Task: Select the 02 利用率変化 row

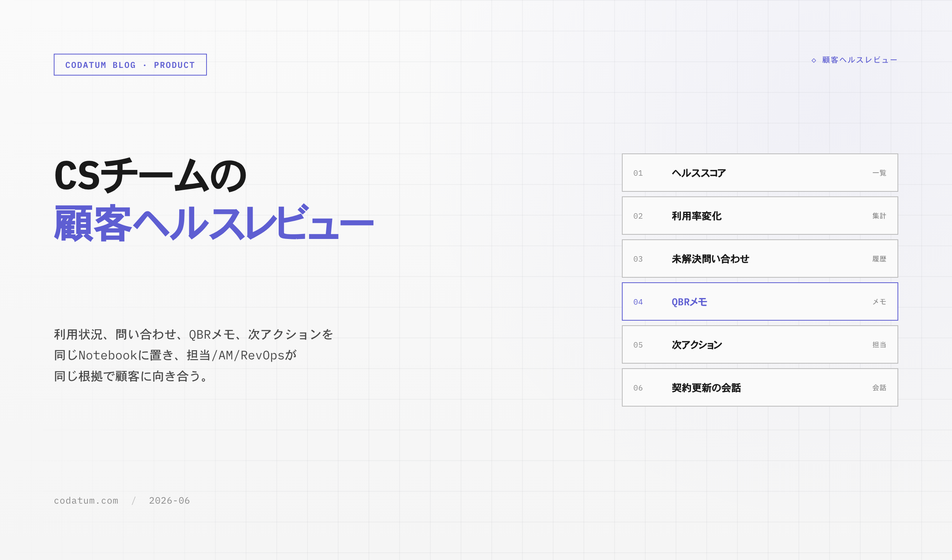Action: pyautogui.click(x=760, y=216)
